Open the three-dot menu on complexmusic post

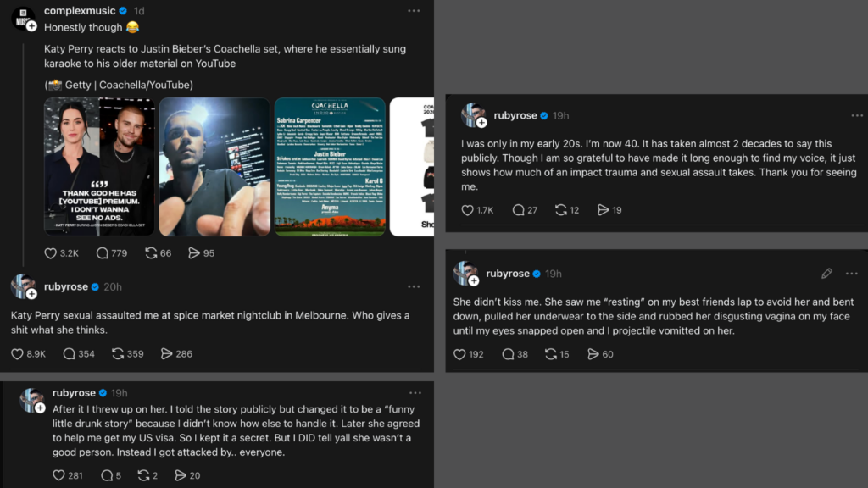coord(414,11)
